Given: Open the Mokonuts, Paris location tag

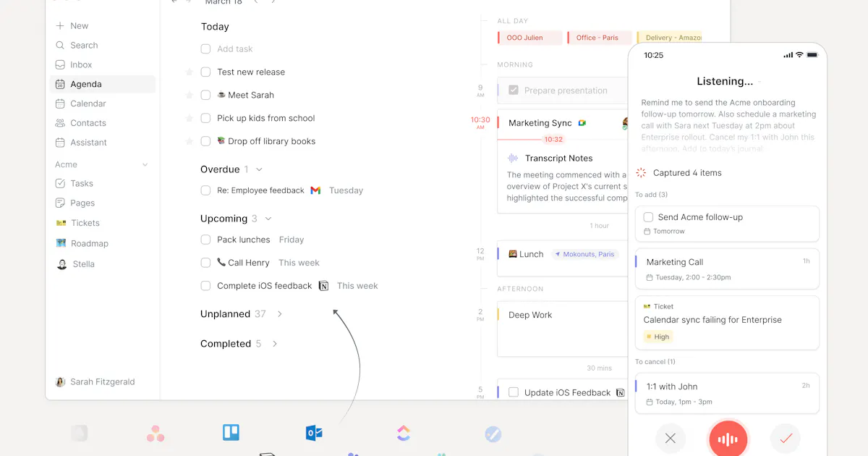Looking at the screenshot, I should 584,254.
